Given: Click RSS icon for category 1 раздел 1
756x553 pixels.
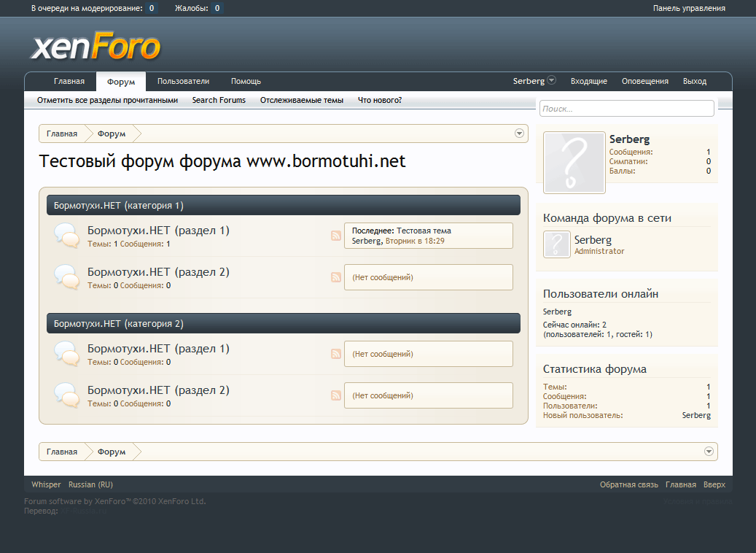Looking at the screenshot, I should (336, 236).
